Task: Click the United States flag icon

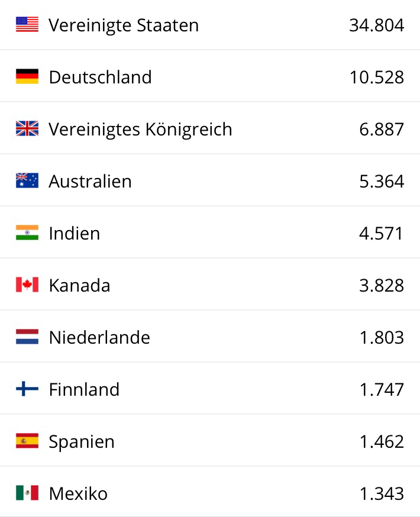Action: (27, 24)
